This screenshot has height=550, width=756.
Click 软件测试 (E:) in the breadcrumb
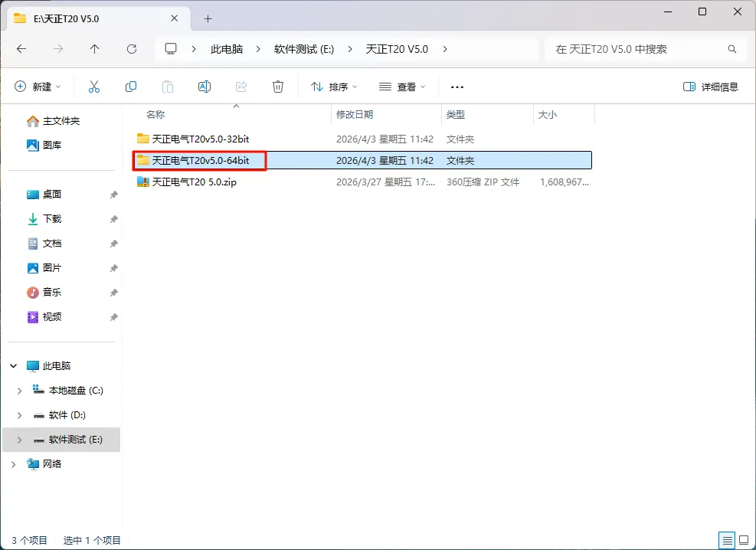click(304, 49)
